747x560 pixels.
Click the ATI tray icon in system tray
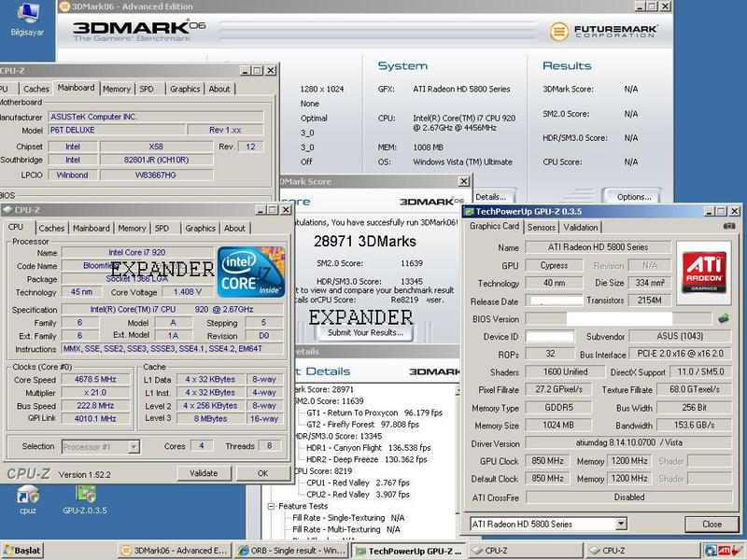tap(724, 551)
